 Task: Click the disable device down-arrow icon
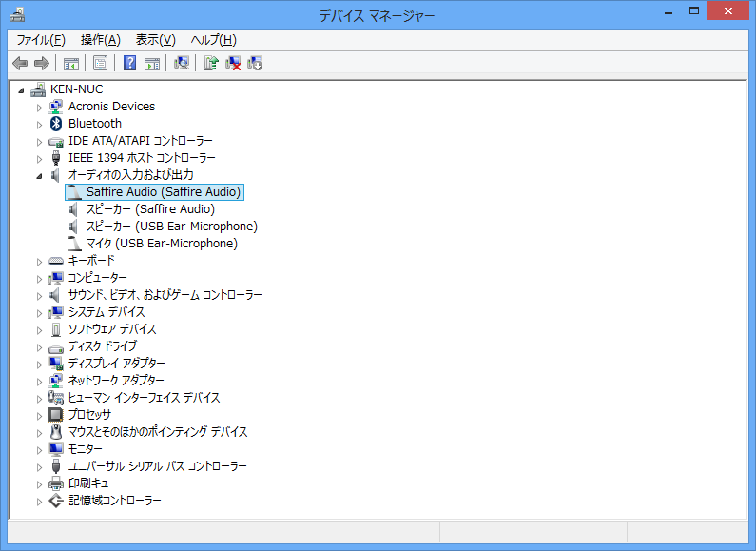(x=255, y=63)
